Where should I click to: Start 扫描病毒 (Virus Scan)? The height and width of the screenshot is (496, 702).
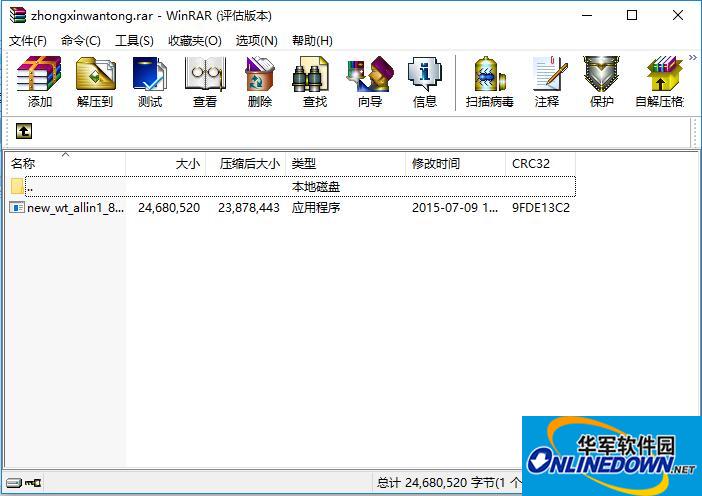(x=489, y=82)
